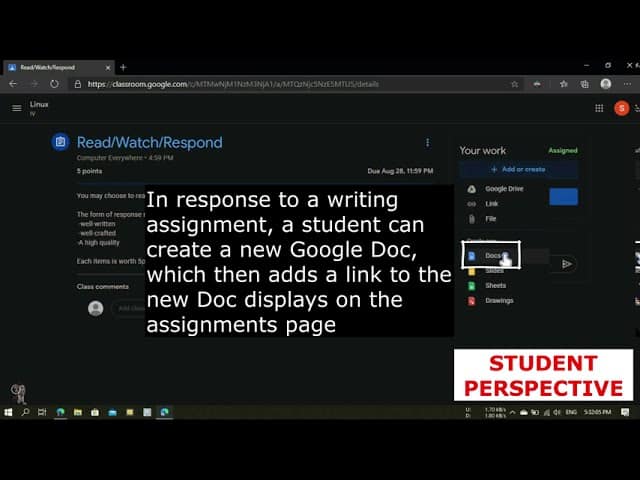Open the taskbar clock

tap(597, 412)
